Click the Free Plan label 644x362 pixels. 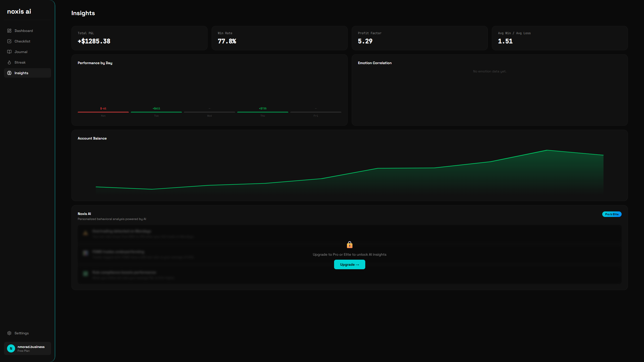tap(24, 351)
